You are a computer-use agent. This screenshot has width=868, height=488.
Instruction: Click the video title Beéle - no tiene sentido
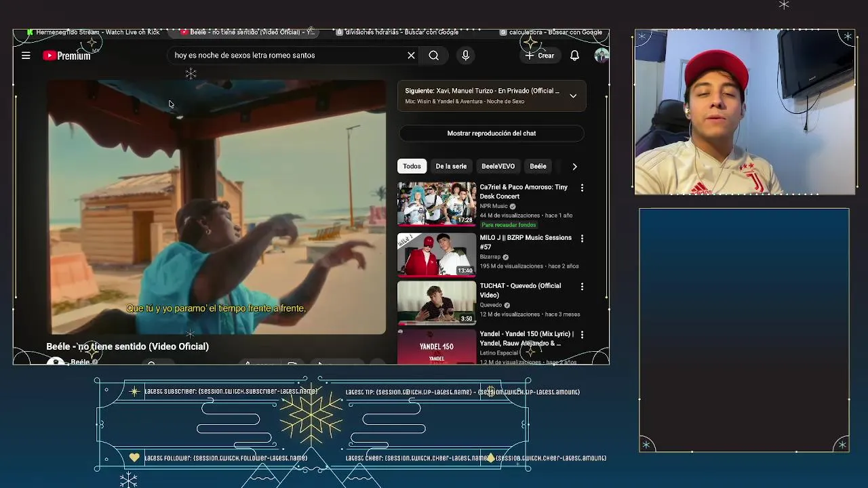click(127, 346)
